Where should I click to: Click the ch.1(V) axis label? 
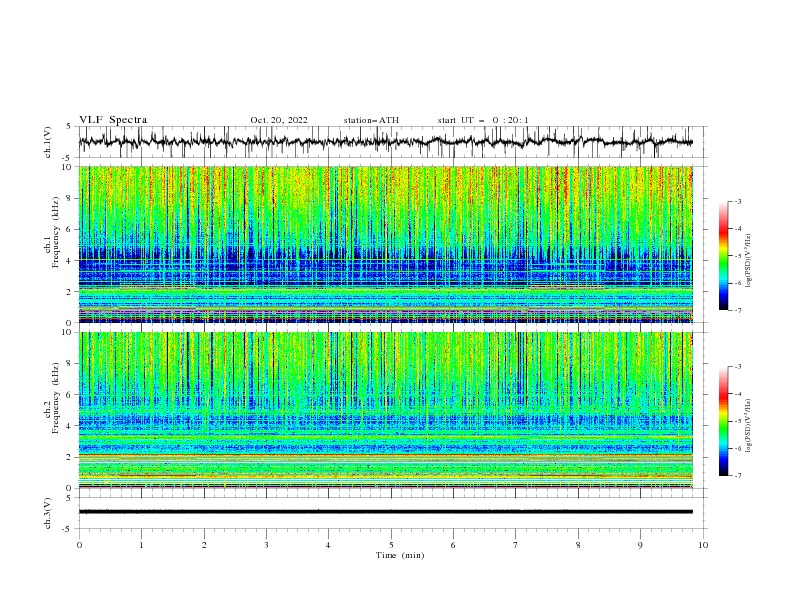[x=48, y=142]
